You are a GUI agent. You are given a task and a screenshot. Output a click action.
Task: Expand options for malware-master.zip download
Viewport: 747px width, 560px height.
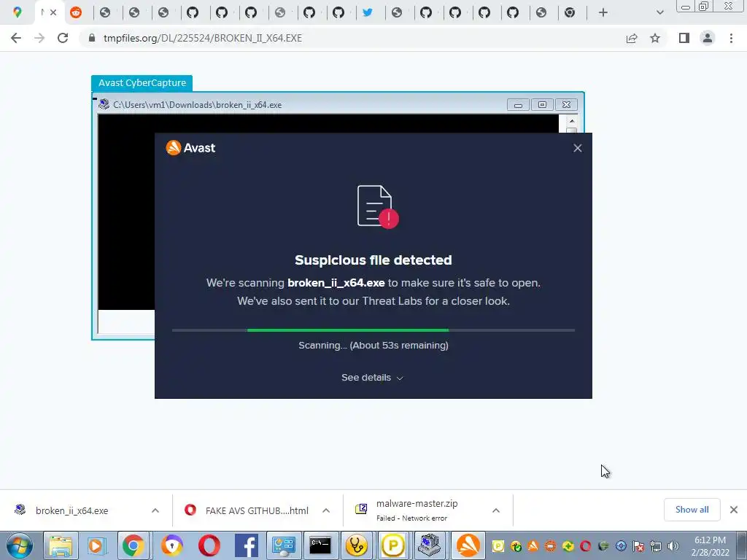coord(496,510)
